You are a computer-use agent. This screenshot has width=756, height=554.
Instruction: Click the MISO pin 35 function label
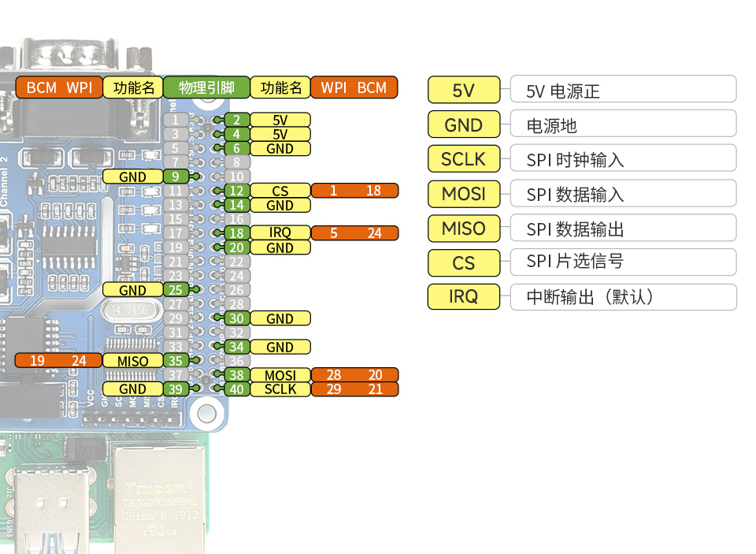click(132, 361)
